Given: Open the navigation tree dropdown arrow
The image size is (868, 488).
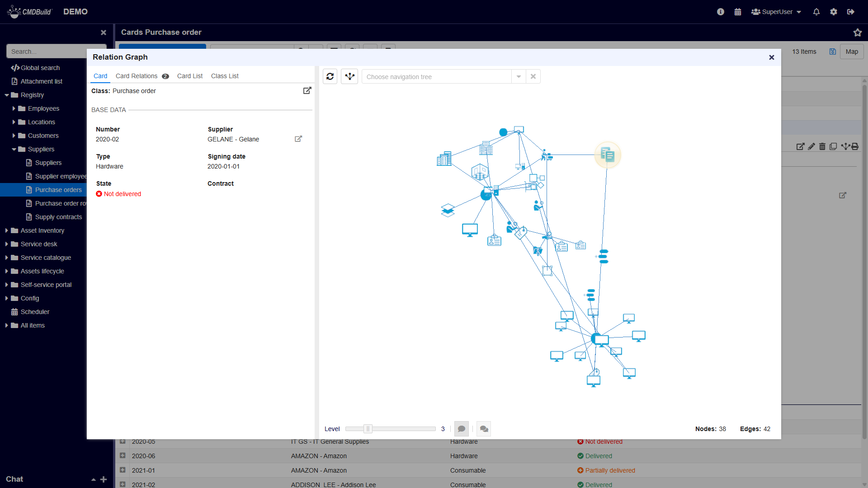Looking at the screenshot, I should tap(519, 77).
